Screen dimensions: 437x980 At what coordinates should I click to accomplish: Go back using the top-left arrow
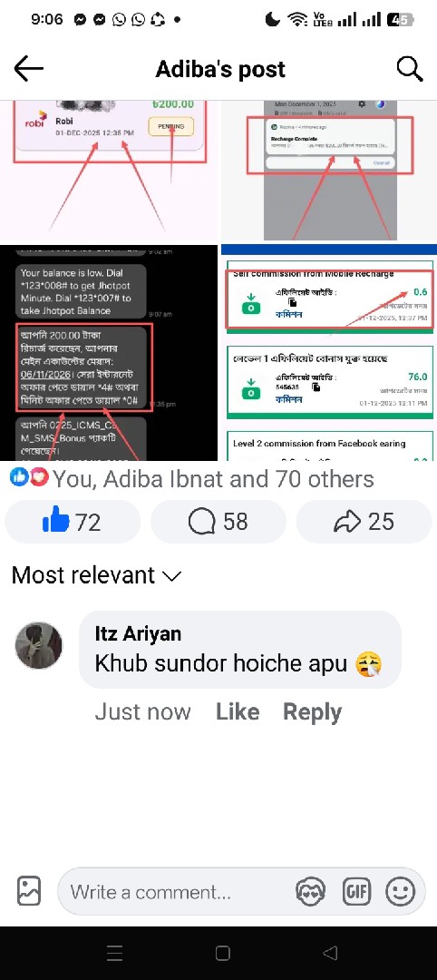(x=29, y=68)
